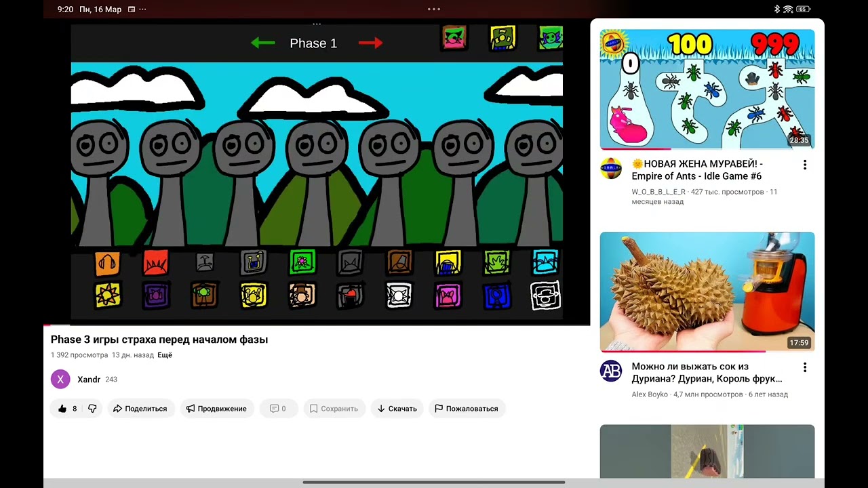868x488 pixels.
Task: Open options menu for Empire of Ants video
Action: (x=805, y=165)
